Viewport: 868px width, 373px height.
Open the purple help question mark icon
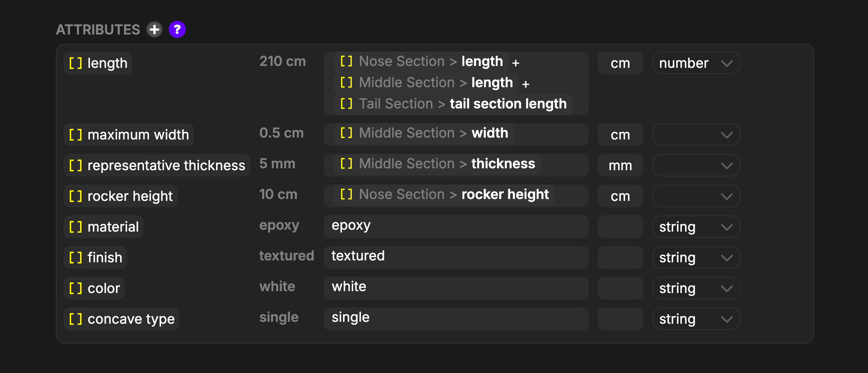point(177,30)
